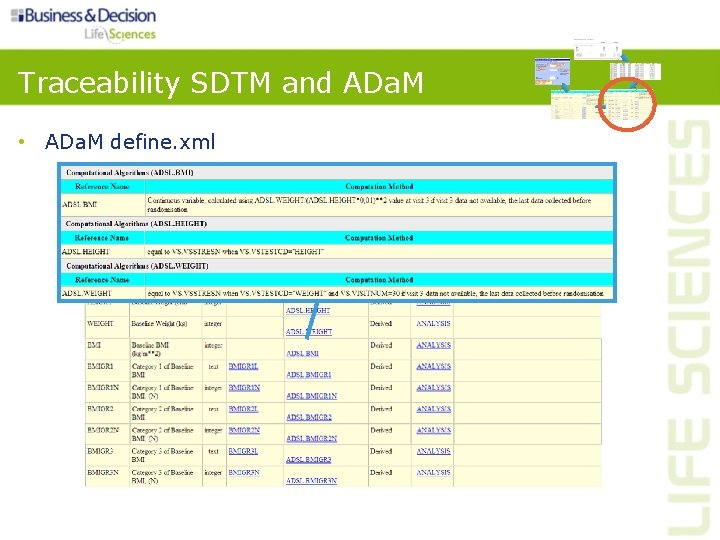Select ADSL.BMI reference name in the popup
Screen dimensions: 720x540
tap(79, 205)
